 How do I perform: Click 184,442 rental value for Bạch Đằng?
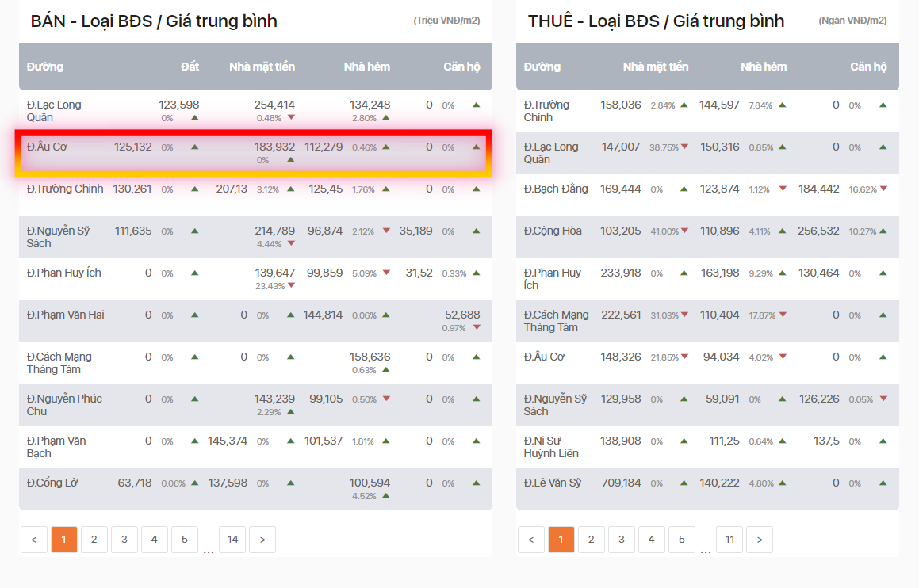coord(819,189)
